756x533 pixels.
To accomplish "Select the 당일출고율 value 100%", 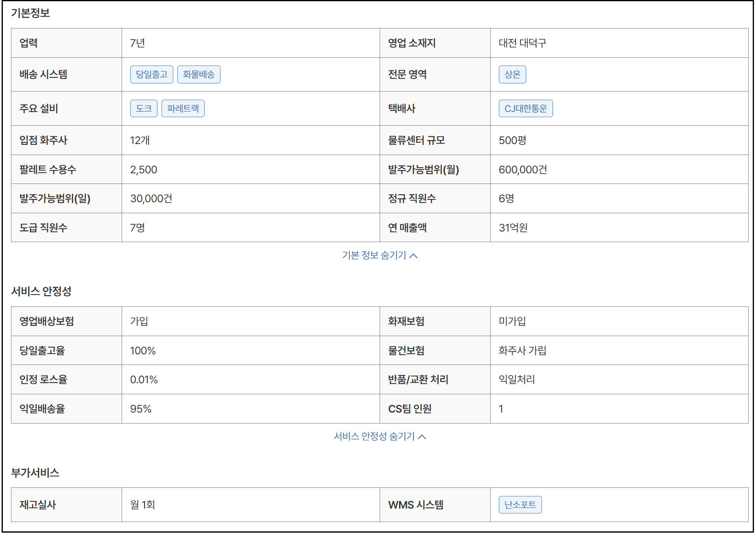I will (143, 351).
